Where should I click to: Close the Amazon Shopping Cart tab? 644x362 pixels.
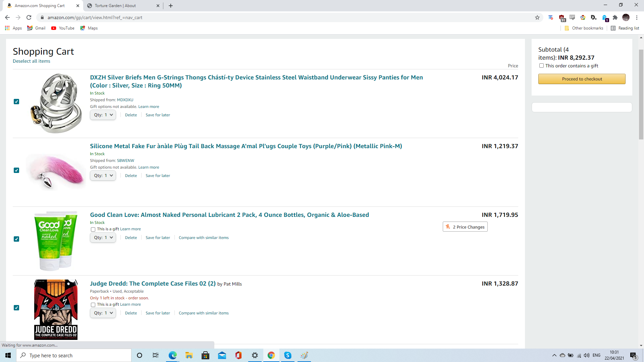pos(78,6)
